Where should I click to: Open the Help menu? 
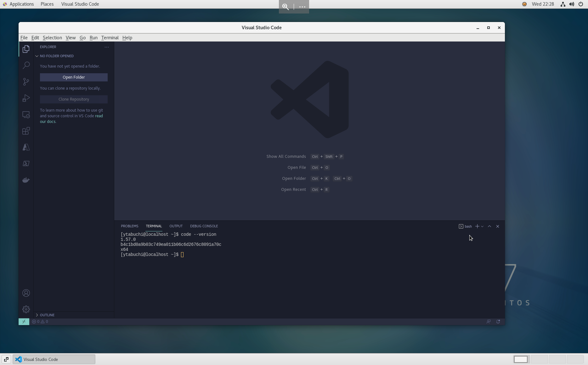pos(127,38)
